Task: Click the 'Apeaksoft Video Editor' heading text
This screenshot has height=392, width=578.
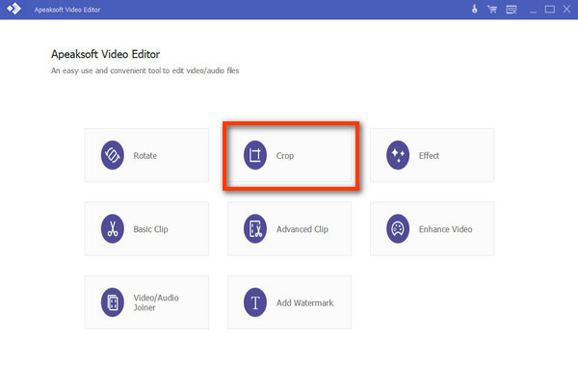Action: click(105, 54)
